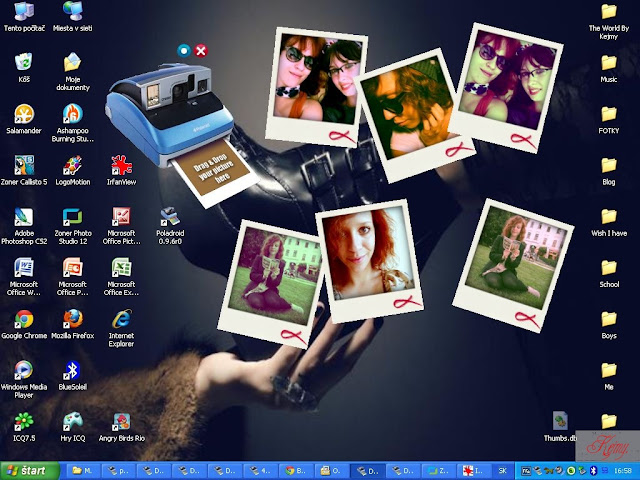The width and height of the screenshot is (640, 480).
Task: Click the SK language indicator
Action: 502,471
